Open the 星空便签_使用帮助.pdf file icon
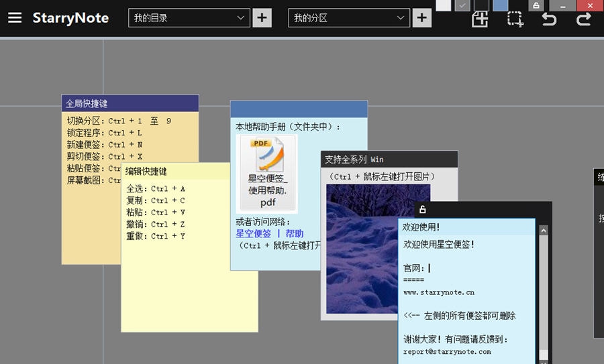The width and height of the screenshot is (604, 364). tap(267, 174)
